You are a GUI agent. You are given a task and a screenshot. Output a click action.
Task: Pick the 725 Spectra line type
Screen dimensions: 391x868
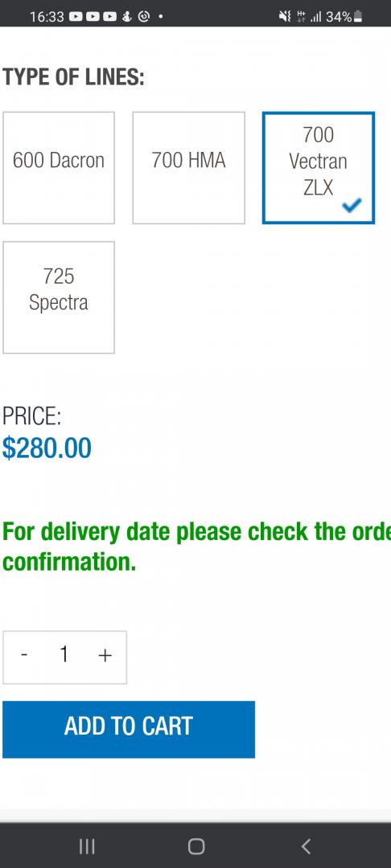click(59, 297)
